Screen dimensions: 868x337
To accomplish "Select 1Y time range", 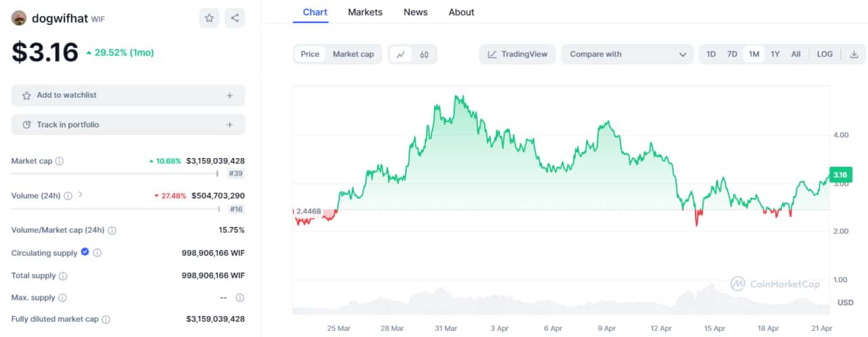I will [775, 54].
